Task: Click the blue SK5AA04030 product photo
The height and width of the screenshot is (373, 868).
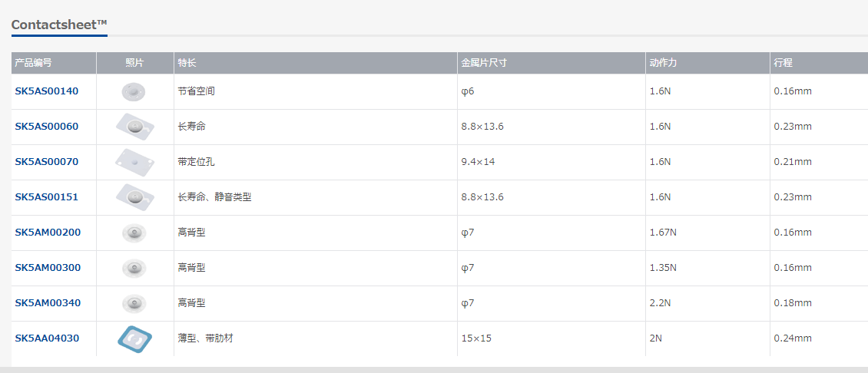Action: (134, 338)
